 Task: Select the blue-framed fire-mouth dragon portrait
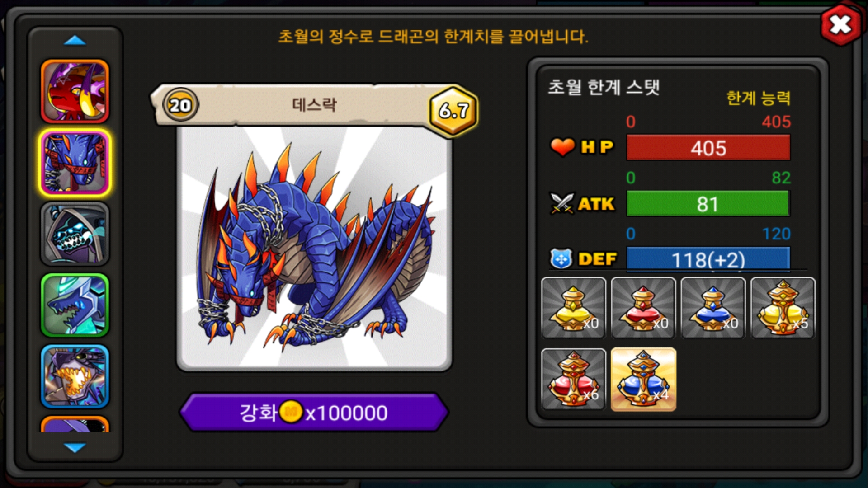click(x=75, y=376)
